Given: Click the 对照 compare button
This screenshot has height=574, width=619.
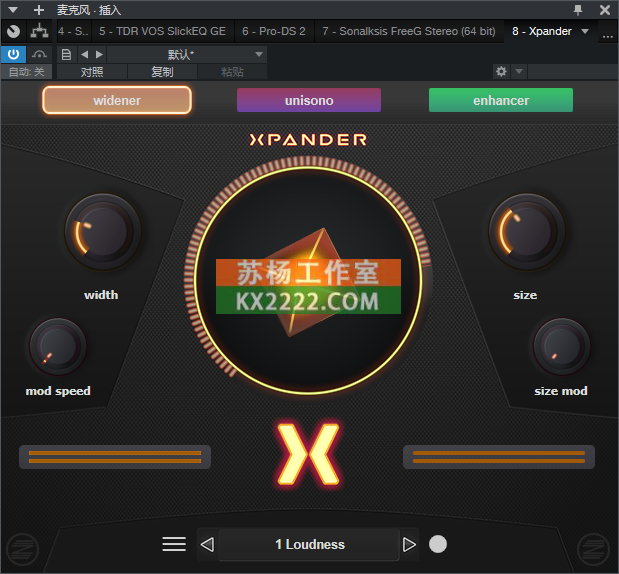Looking at the screenshot, I should pos(92,72).
